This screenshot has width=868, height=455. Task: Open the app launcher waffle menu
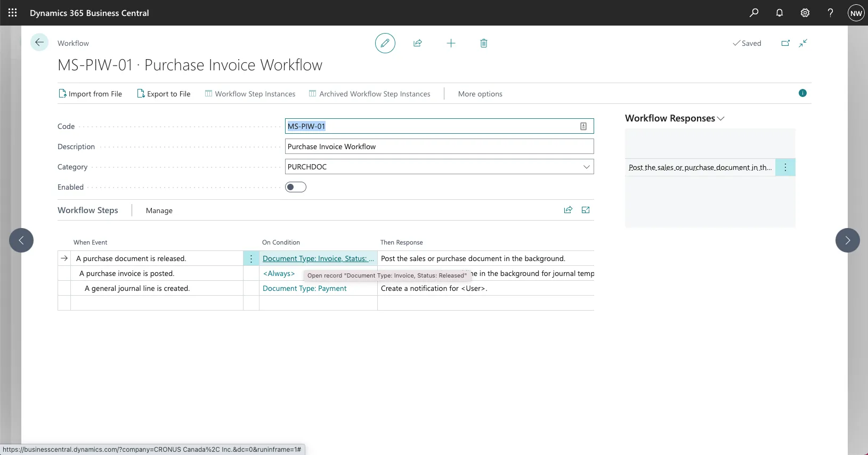pos(13,13)
